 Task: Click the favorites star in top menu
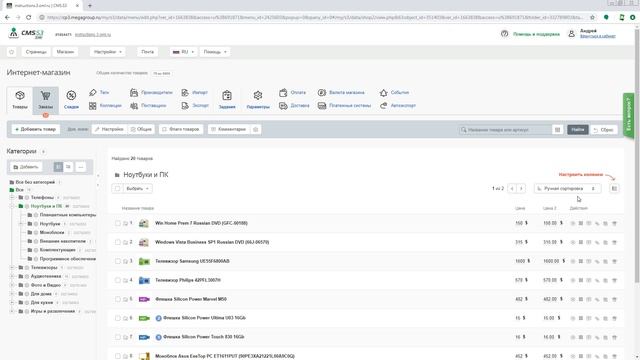11,52
